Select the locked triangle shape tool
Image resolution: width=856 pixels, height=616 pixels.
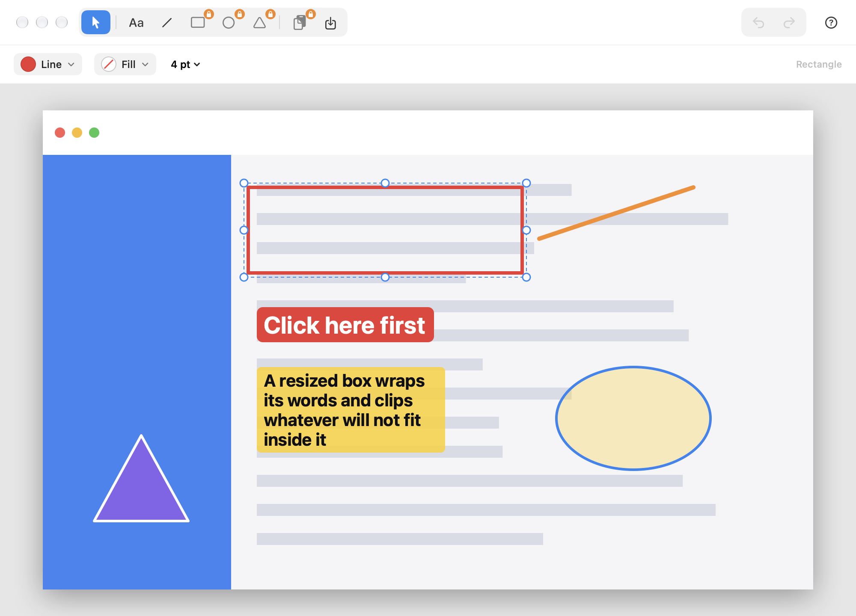point(260,23)
